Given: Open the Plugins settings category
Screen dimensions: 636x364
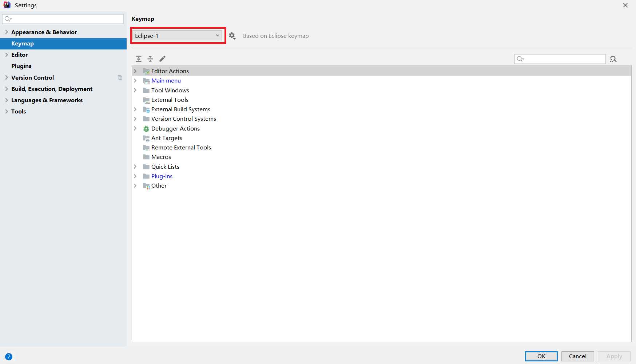Looking at the screenshot, I should [x=21, y=66].
